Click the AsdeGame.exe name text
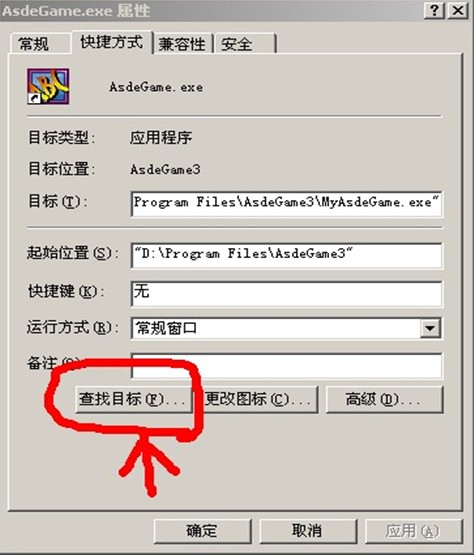Image resolution: width=474 pixels, height=555 pixels. pos(156,87)
